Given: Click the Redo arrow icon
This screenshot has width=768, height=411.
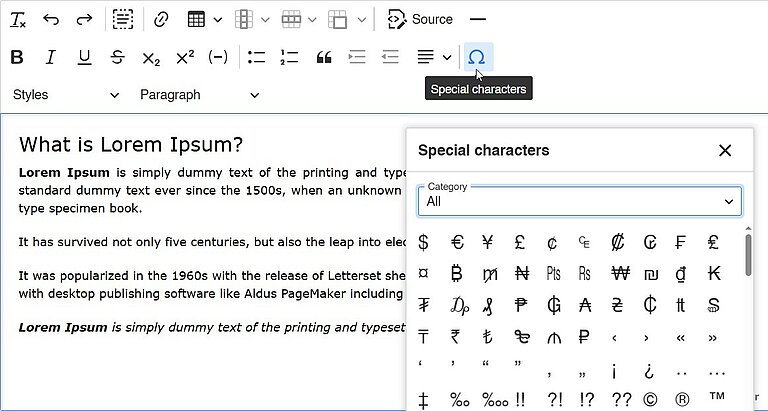Looking at the screenshot, I should (84, 19).
